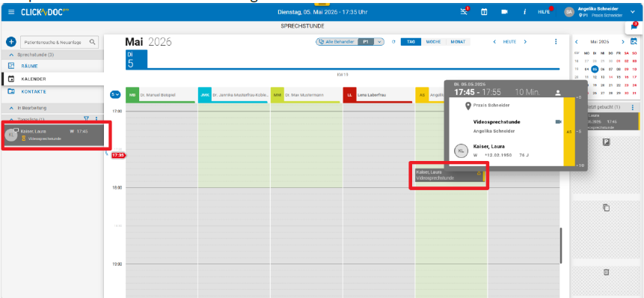Open the column count dropdown showing 5

[x=115, y=94]
